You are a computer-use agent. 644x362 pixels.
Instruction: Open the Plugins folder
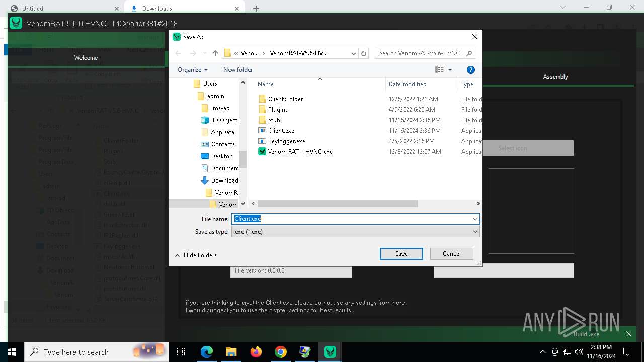click(278, 110)
